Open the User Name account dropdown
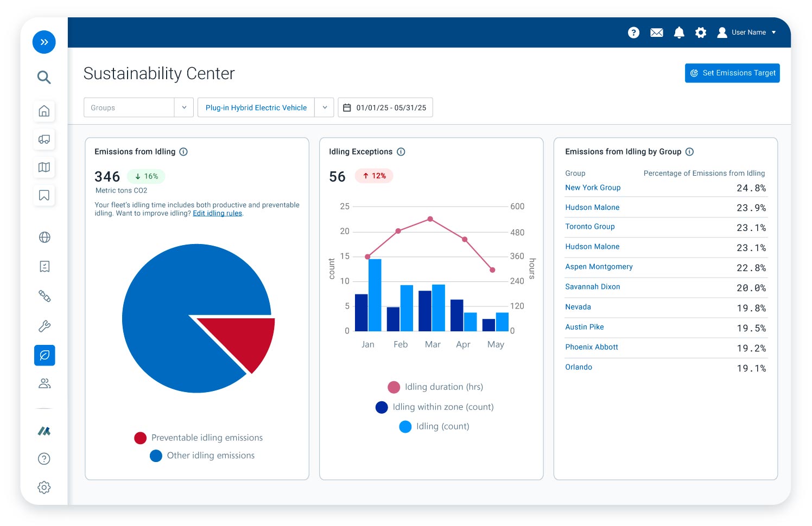812x526 pixels. pos(748,33)
